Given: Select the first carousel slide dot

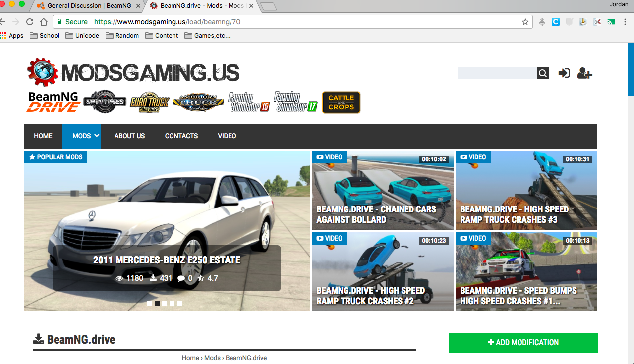Looking at the screenshot, I should (x=149, y=304).
